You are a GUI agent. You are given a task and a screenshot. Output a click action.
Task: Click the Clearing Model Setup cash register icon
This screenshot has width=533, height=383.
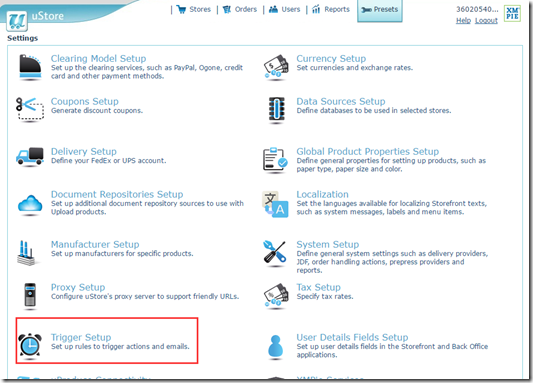click(x=30, y=67)
